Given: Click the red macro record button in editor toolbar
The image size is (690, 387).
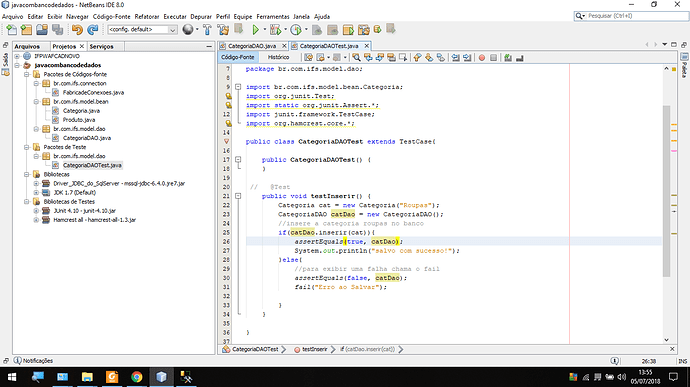Looking at the screenshot, I should pyautogui.click(x=482, y=58).
